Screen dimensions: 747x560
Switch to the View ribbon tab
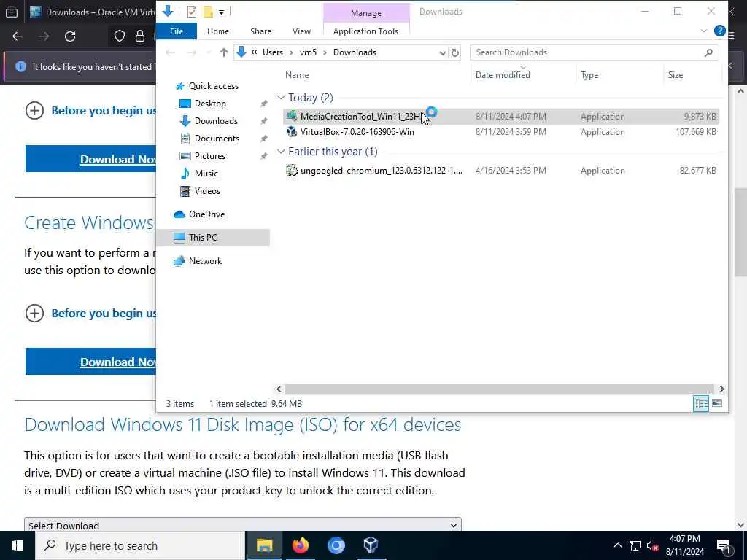point(301,31)
